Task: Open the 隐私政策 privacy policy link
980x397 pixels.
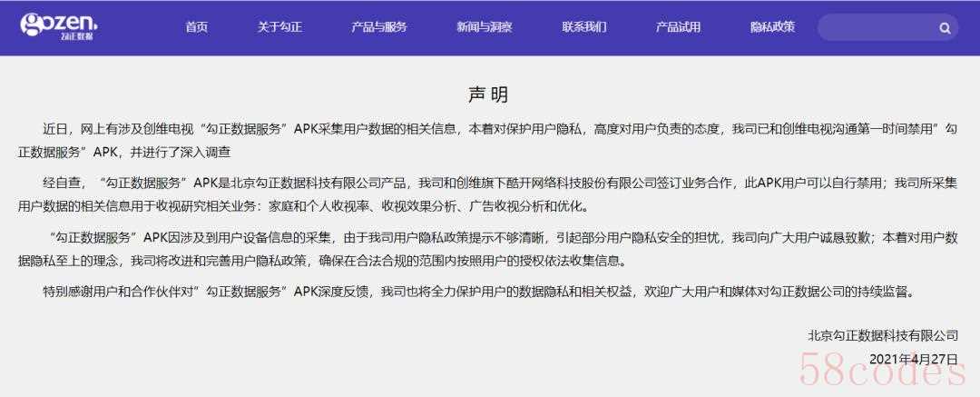Action: 772,27
